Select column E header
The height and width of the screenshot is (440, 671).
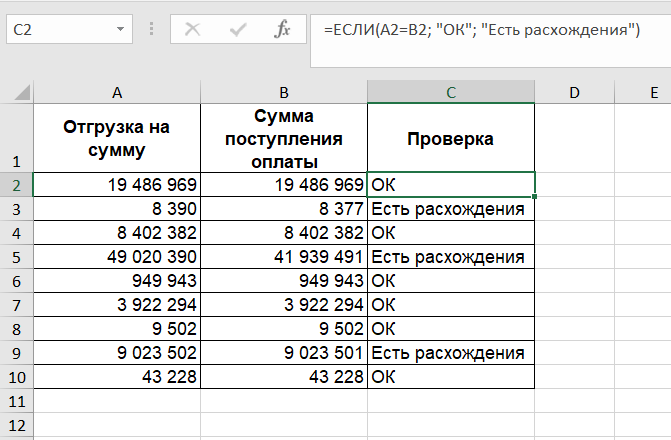click(643, 92)
